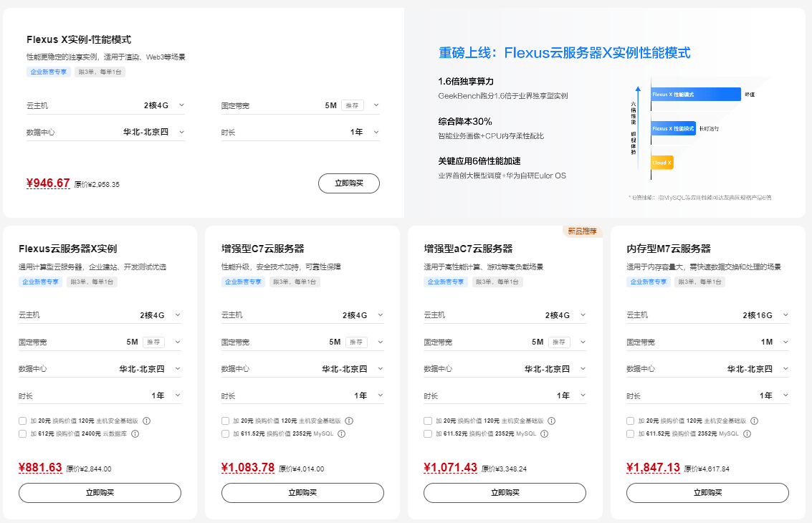Expand 时长 dropdown in 内存型M7云服务器 card
The width and height of the screenshot is (812, 523).
pos(708,395)
